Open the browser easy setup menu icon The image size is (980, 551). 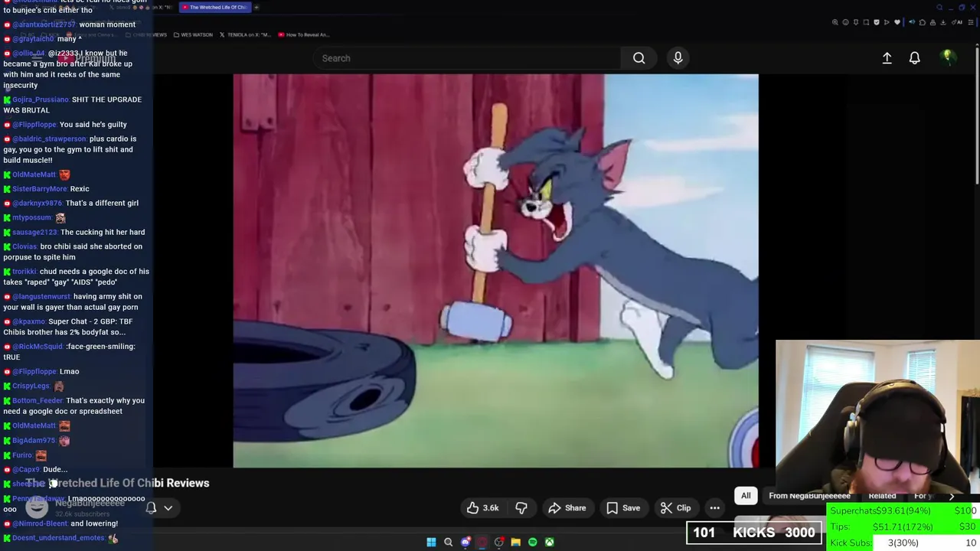pyautogui.click(x=972, y=22)
